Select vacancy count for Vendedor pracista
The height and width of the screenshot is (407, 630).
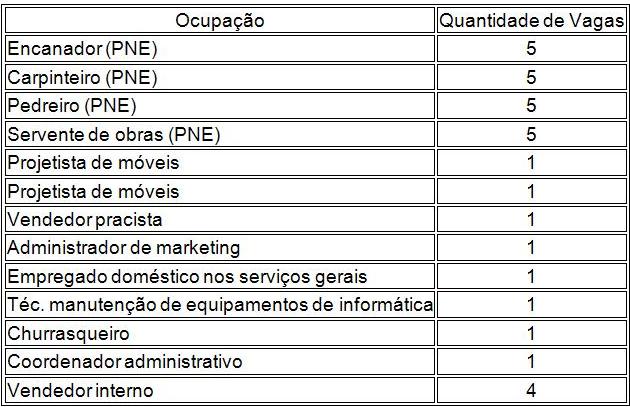point(531,219)
